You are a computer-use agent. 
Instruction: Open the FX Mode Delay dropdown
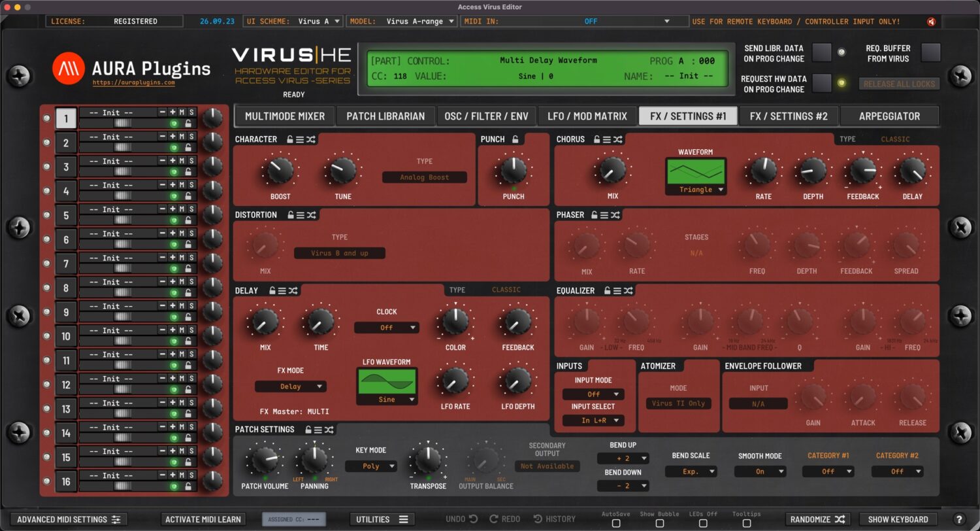[291, 386]
